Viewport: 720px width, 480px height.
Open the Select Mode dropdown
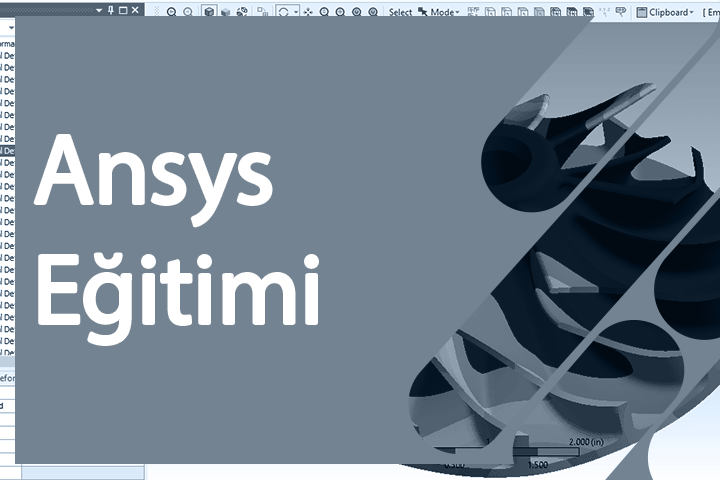(x=439, y=12)
